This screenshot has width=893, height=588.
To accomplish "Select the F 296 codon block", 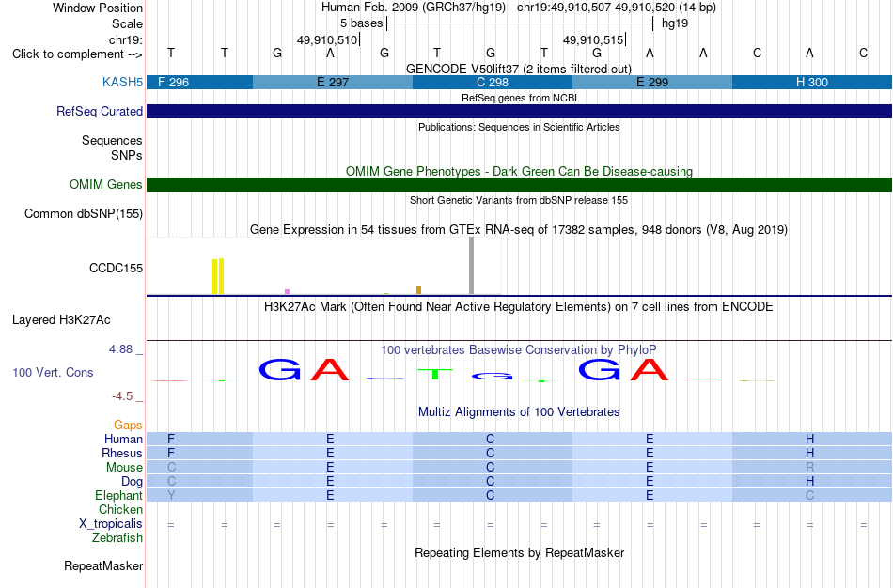I will [x=200, y=82].
